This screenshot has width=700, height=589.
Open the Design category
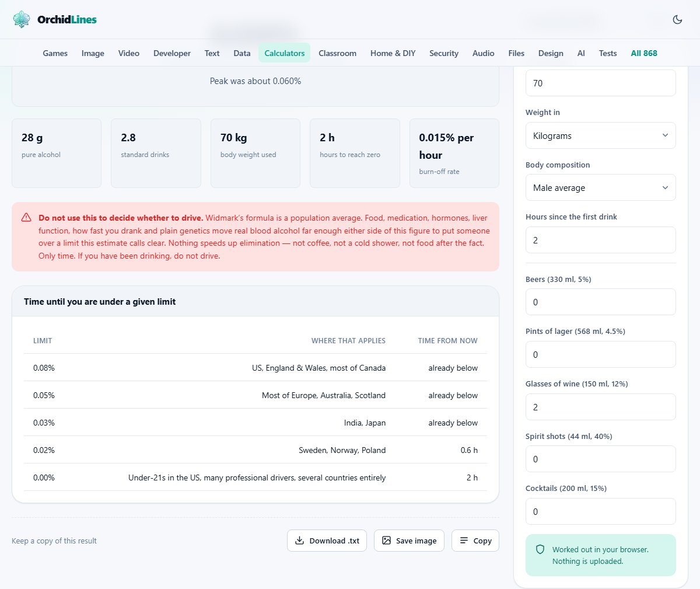(x=551, y=53)
